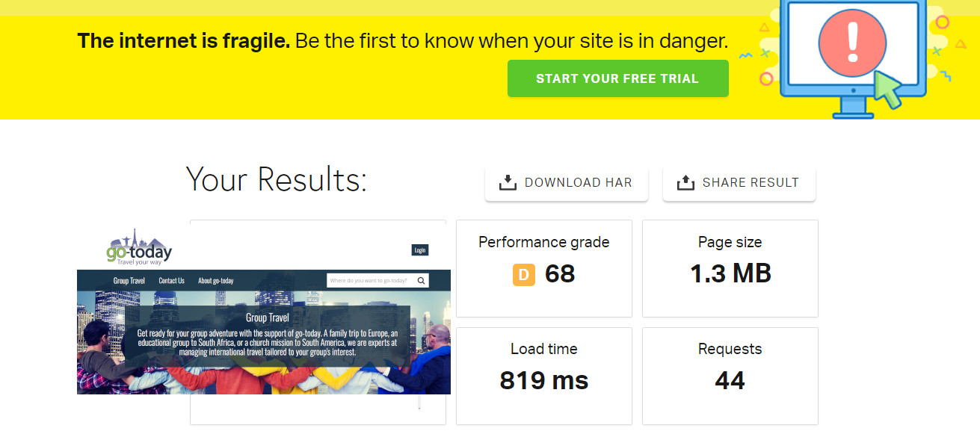Click the Requests count of 44

730,381
